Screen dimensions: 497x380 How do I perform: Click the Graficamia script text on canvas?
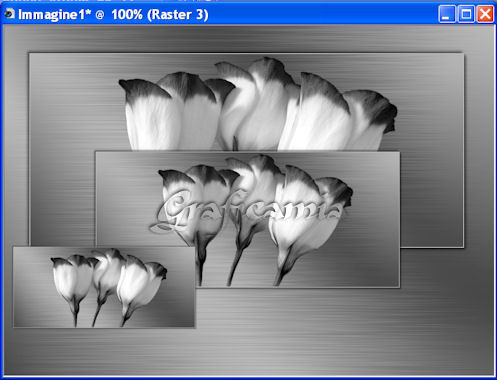click(246, 212)
